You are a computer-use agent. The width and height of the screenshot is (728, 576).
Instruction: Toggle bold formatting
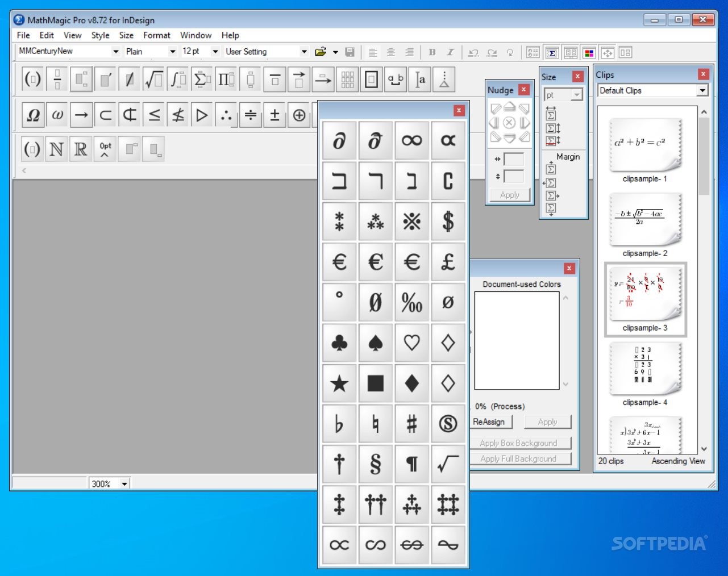tap(432, 52)
